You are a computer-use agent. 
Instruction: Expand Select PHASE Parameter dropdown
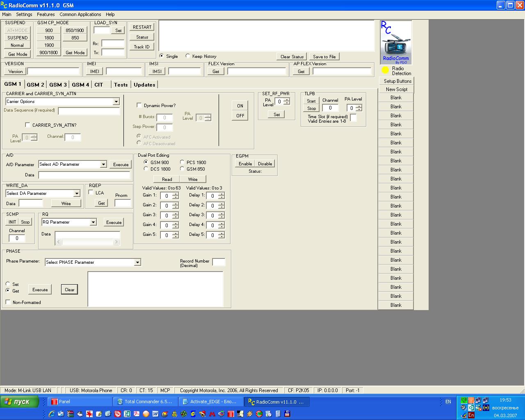tap(137, 262)
